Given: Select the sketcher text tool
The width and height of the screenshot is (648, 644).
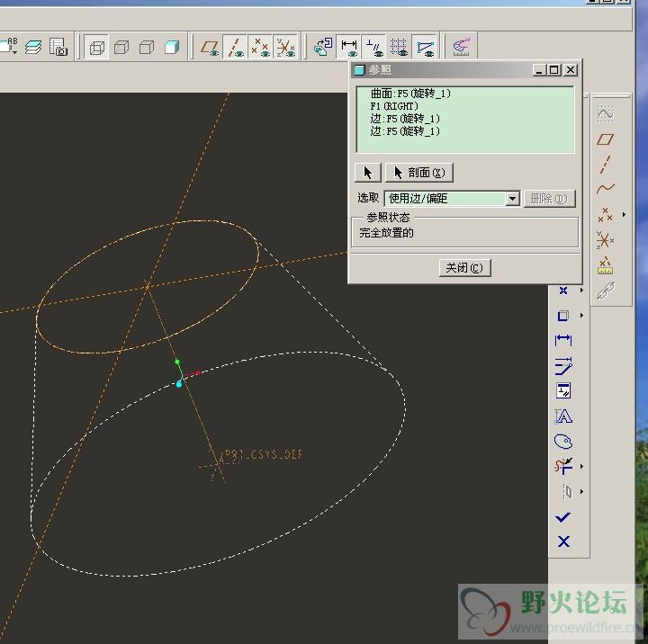Looking at the screenshot, I should pyautogui.click(x=563, y=416).
